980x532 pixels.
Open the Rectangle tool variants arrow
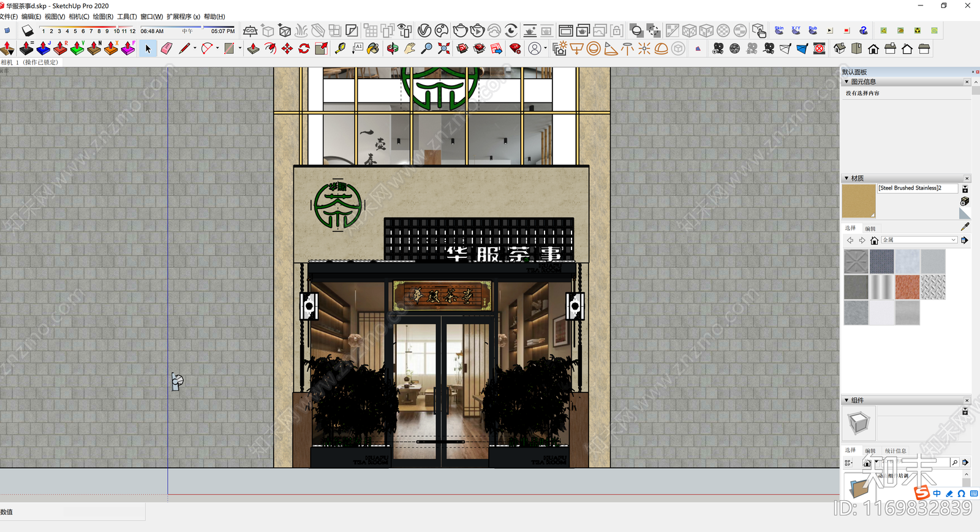[x=239, y=48]
